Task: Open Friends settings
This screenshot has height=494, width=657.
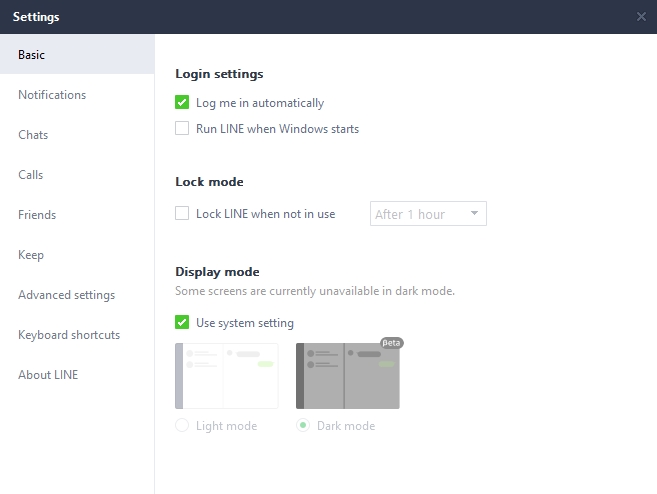Action: coord(77,215)
